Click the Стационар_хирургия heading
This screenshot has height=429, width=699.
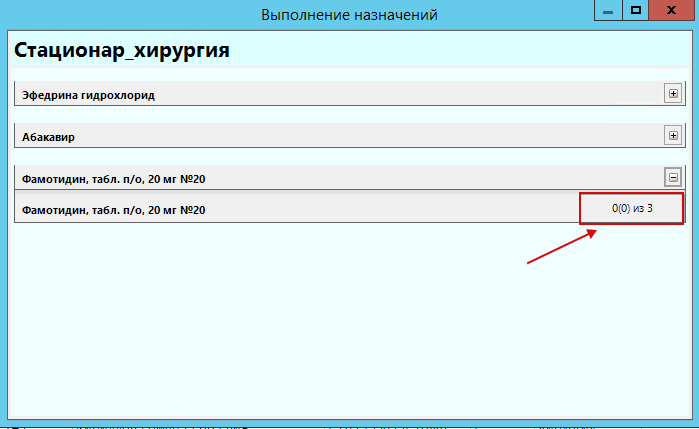pos(122,50)
